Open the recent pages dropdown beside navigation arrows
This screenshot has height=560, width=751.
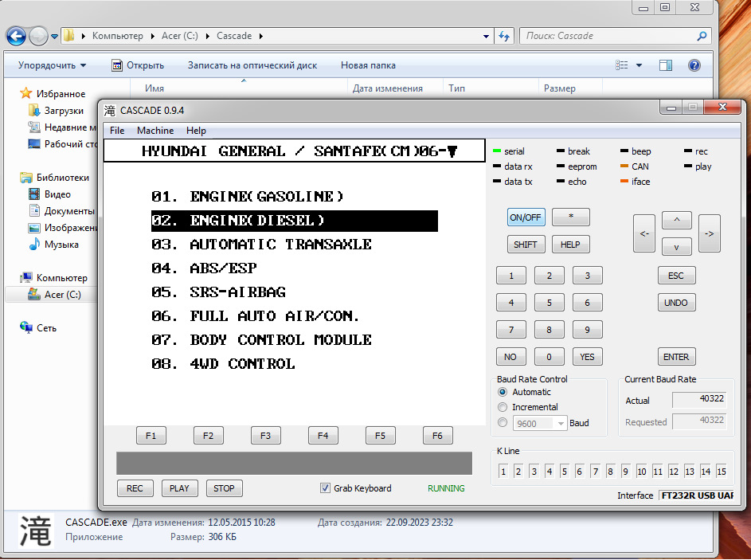point(54,37)
